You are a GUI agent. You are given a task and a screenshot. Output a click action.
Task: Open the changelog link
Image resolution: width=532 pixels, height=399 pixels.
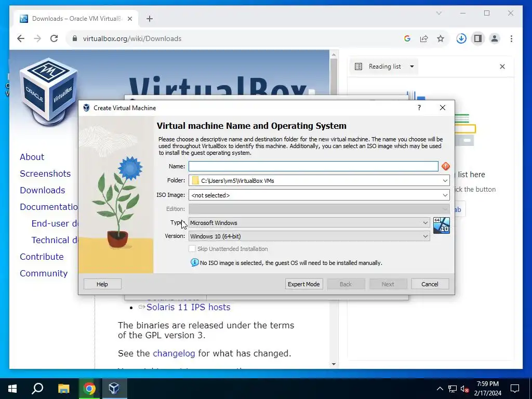click(x=174, y=353)
